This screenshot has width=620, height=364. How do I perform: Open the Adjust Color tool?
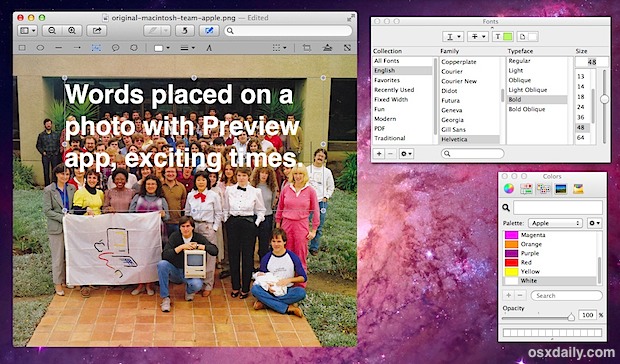tap(327, 48)
